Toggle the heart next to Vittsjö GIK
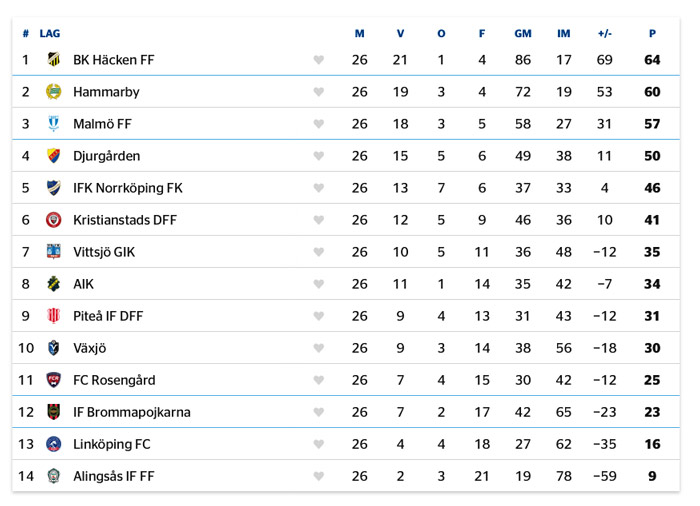700x506 pixels. tap(319, 252)
